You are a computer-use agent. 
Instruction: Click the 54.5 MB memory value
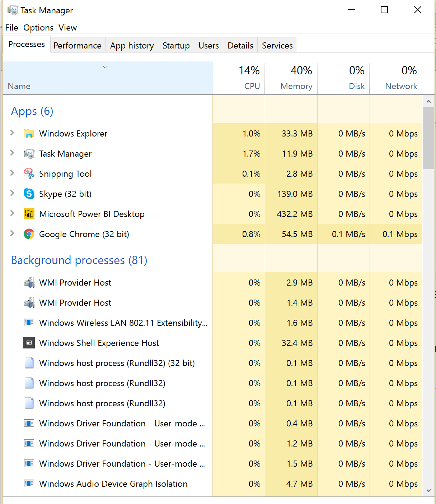coord(297,234)
